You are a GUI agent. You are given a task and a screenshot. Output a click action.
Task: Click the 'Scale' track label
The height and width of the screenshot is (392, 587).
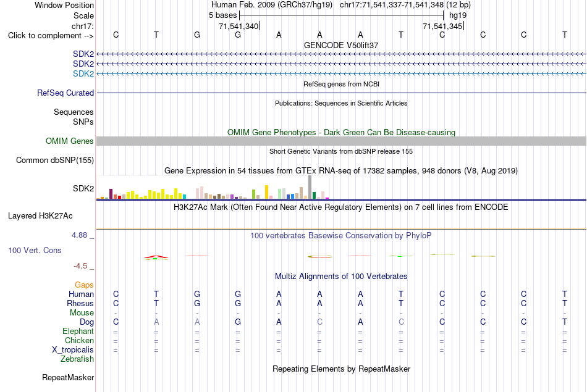click(83, 15)
